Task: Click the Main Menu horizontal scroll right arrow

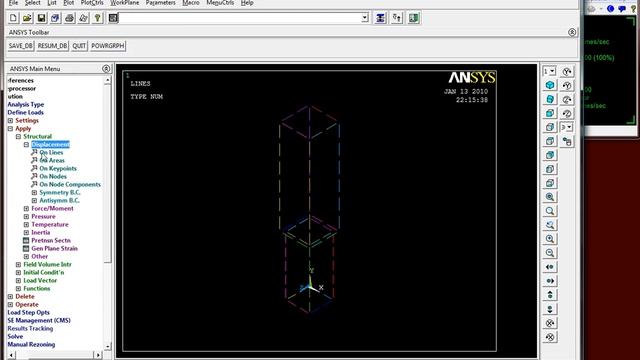Action: pyautogui.click(x=98, y=355)
